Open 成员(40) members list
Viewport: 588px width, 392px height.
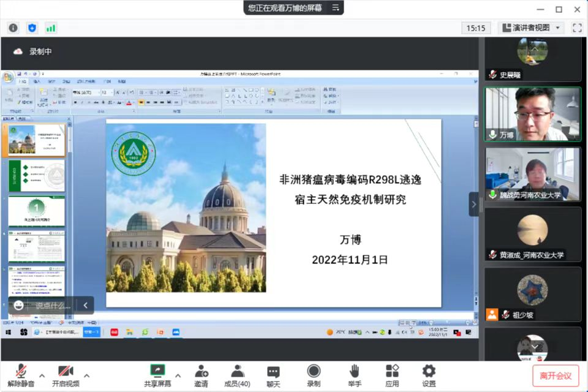coord(237,374)
